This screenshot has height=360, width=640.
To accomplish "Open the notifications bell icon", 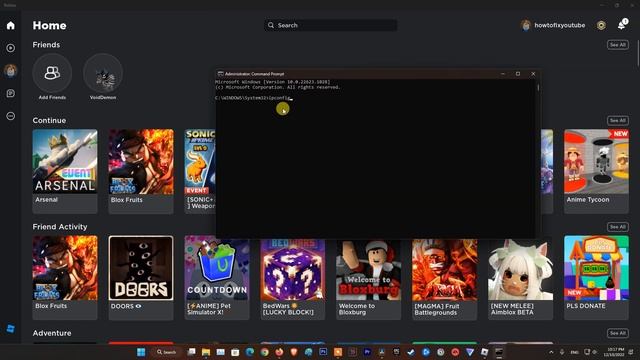I will pos(622,25).
